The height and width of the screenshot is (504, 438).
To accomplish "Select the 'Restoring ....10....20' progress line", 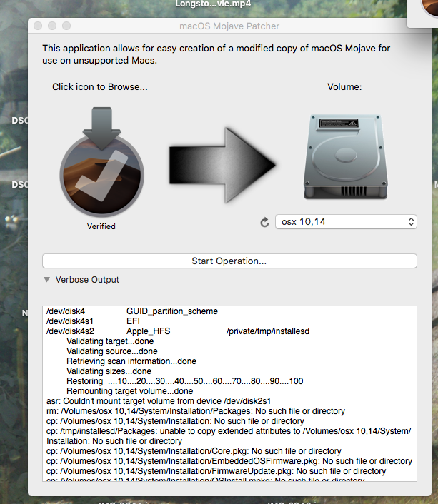I will 185,381.
